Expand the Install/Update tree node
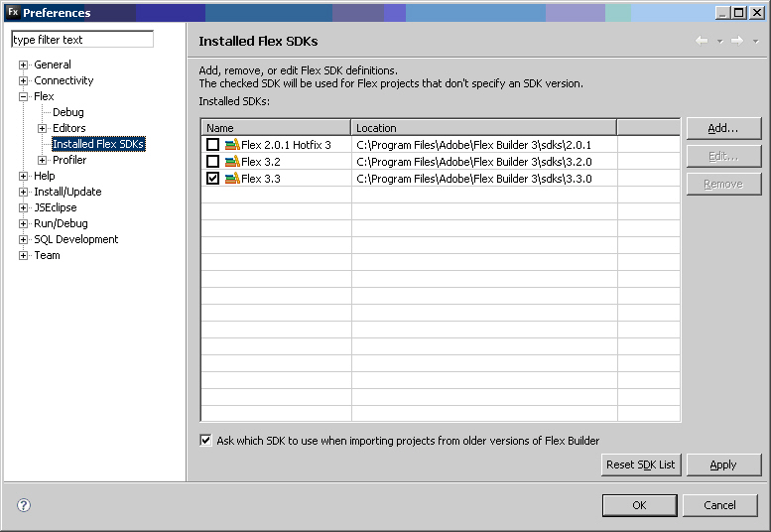 (x=23, y=192)
